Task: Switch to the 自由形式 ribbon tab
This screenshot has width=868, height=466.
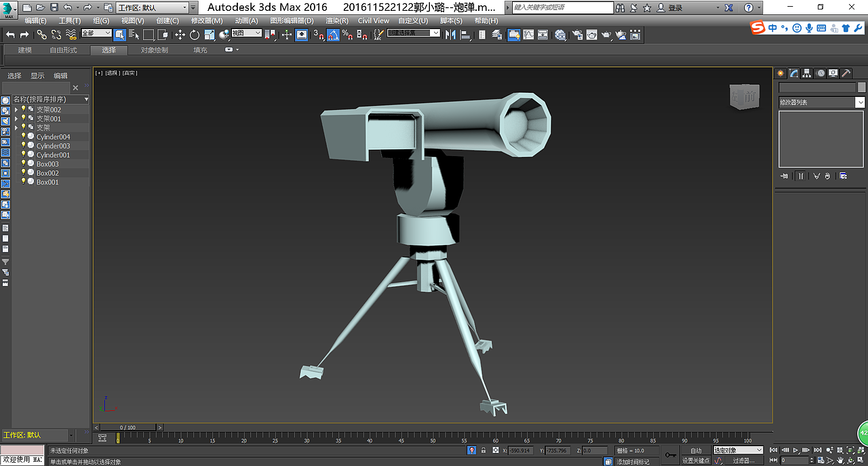Action: coord(63,50)
